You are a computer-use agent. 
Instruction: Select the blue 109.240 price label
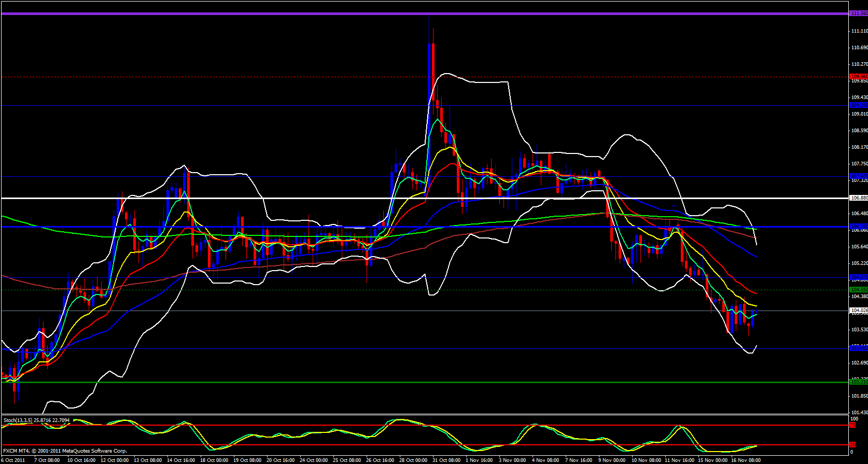858,105
